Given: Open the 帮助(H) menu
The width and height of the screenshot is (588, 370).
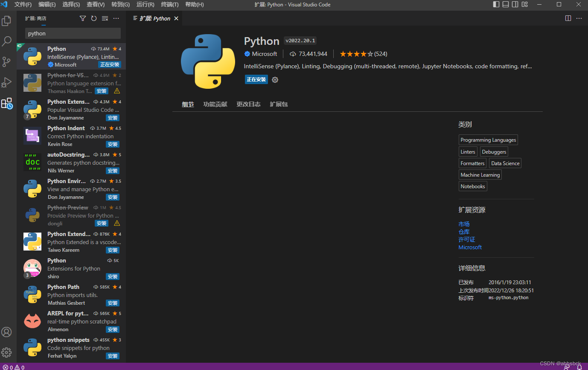Looking at the screenshot, I should tap(194, 4).
